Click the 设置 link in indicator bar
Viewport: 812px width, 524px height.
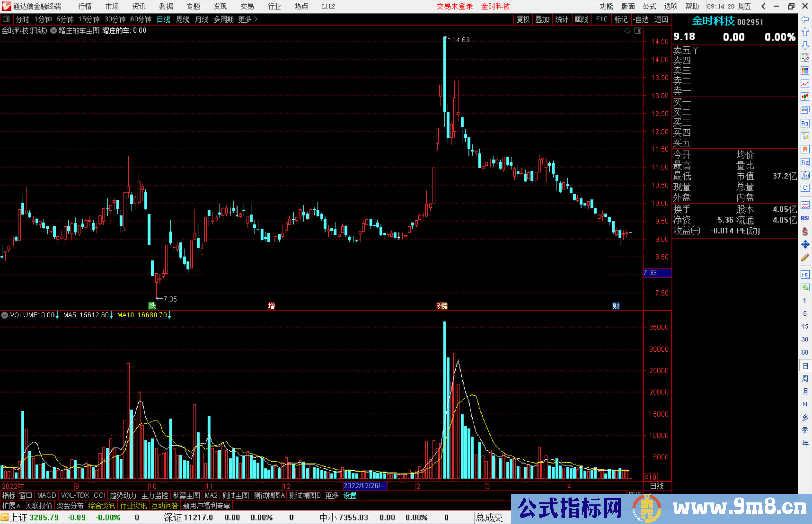[x=350, y=495]
